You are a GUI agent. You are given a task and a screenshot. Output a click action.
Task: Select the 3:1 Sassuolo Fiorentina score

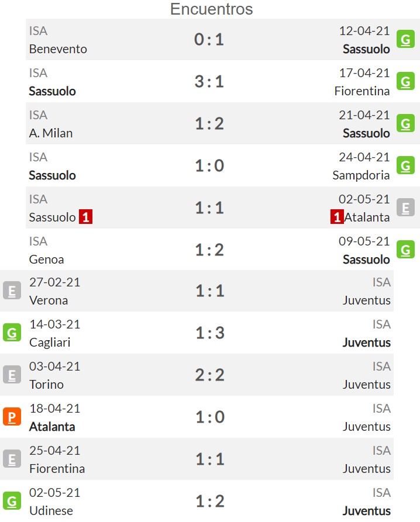(209, 81)
